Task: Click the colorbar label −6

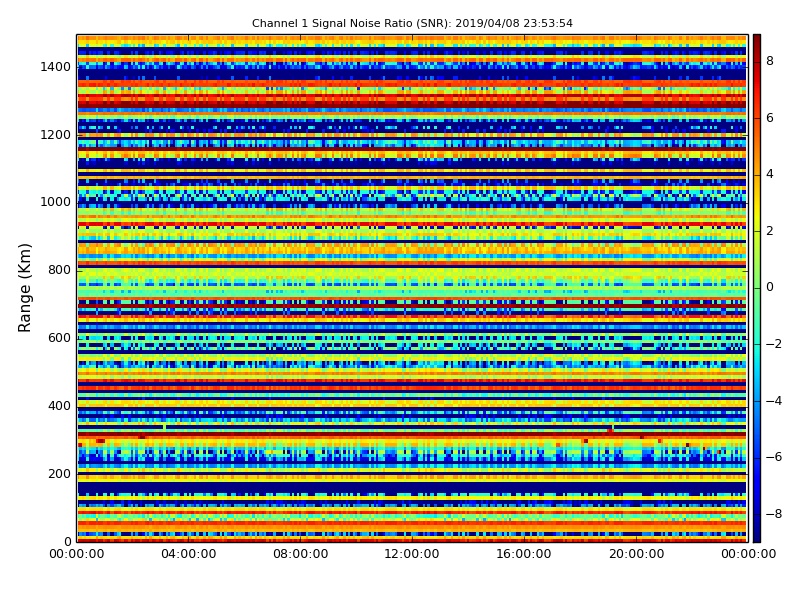Action: [x=774, y=457]
